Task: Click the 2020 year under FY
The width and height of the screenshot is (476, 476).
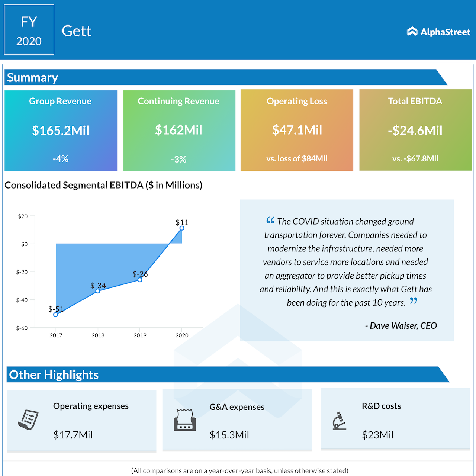Action: pos(29,41)
